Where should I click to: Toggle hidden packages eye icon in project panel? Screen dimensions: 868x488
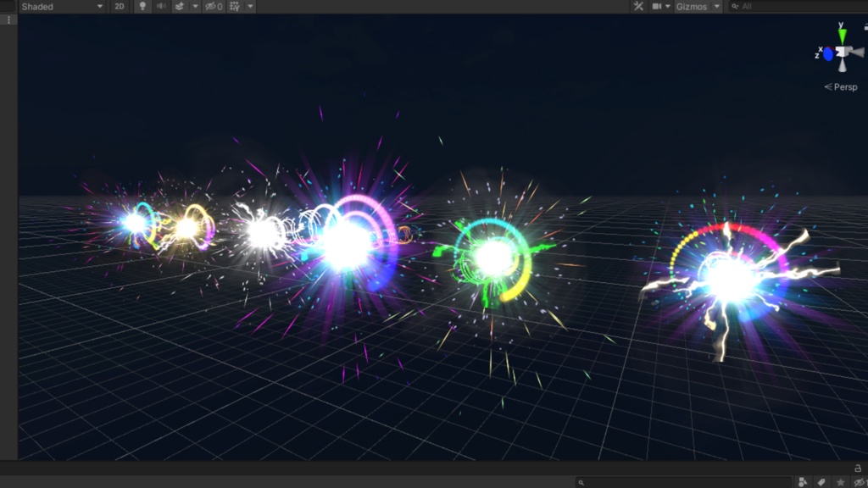[860, 482]
